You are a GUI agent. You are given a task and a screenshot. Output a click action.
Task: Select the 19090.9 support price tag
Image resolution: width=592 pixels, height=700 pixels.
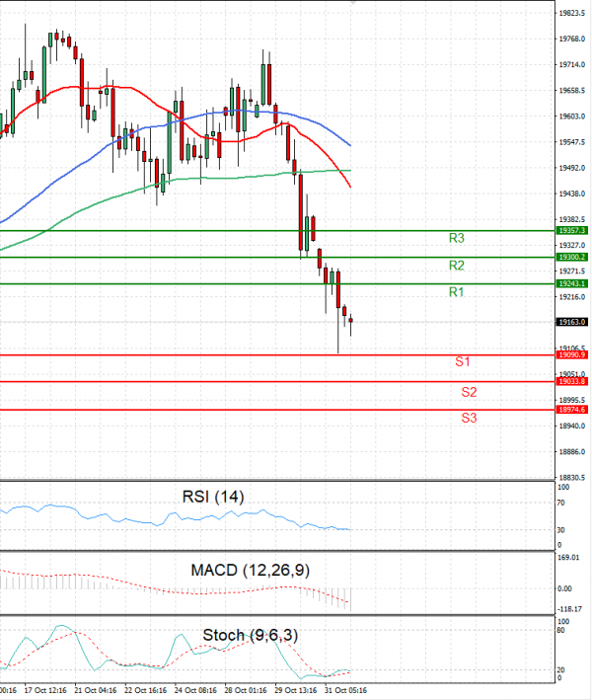[x=572, y=354]
